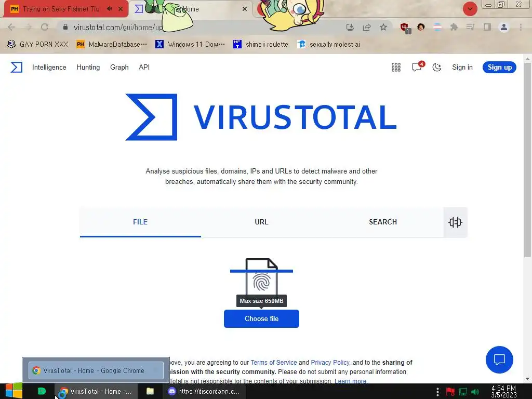Viewport: 532px width, 399px height.
Task: Open the uBlock Origin extension icon
Action: pyautogui.click(x=405, y=28)
